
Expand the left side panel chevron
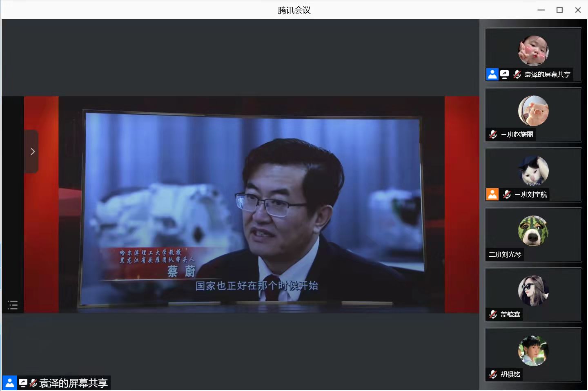point(32,151)
